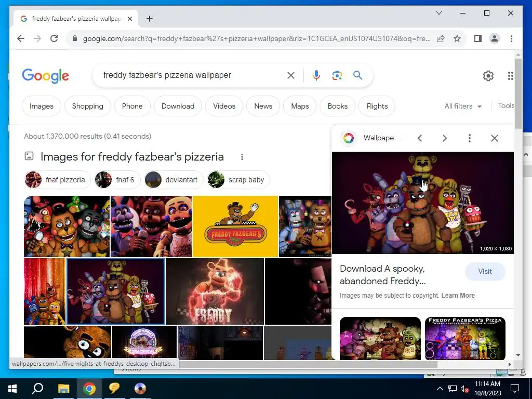This screenshot has width=532, height=399.
Task: Close the freddy fazbear's pizzeria tab
Action: tap(129, 19)
